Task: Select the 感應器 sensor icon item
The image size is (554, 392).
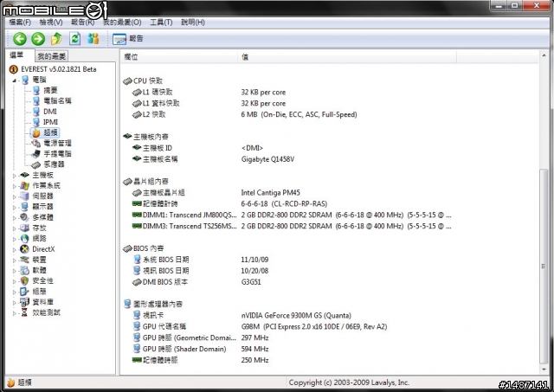Action: 36,164
